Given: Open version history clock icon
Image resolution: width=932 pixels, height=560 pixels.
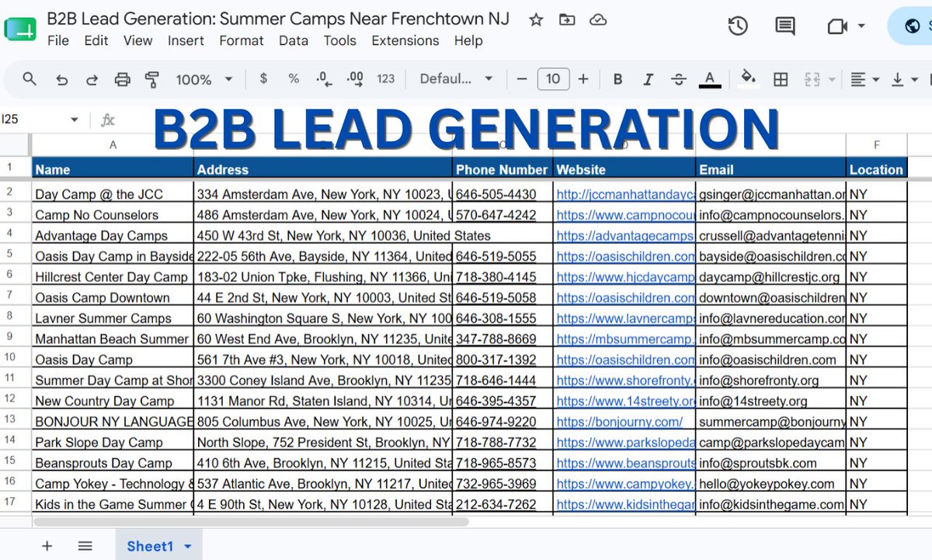Looking at the screenshot, I should click(x=738, y=26).
